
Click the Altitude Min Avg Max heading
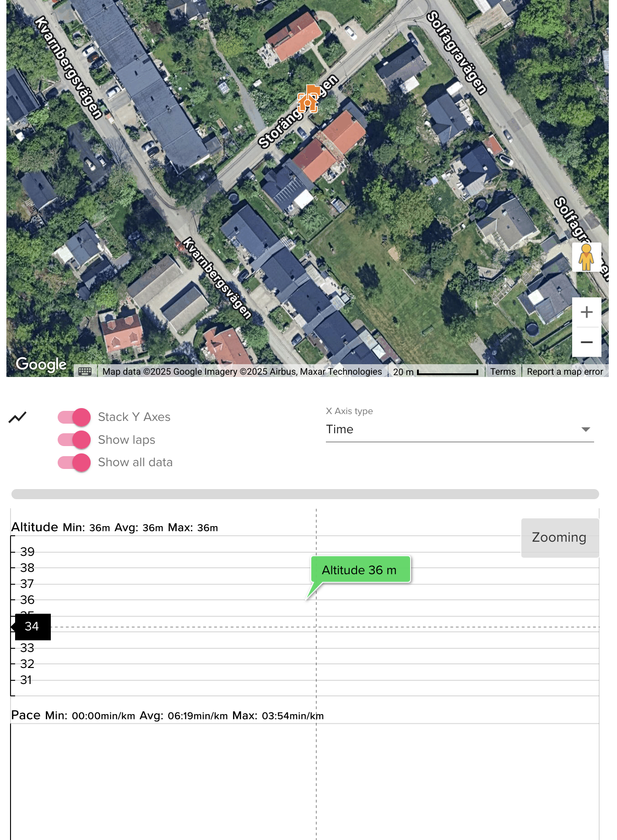click(114, 527)
